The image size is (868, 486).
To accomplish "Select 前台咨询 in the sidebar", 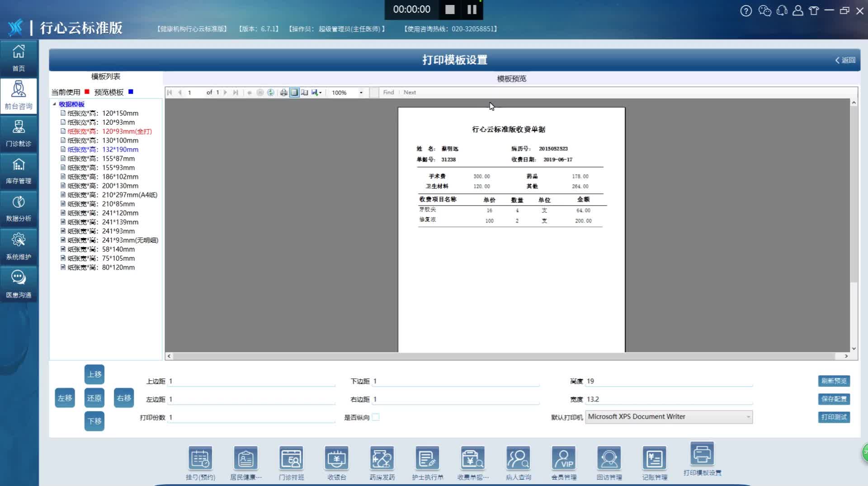I will [19, 96].
